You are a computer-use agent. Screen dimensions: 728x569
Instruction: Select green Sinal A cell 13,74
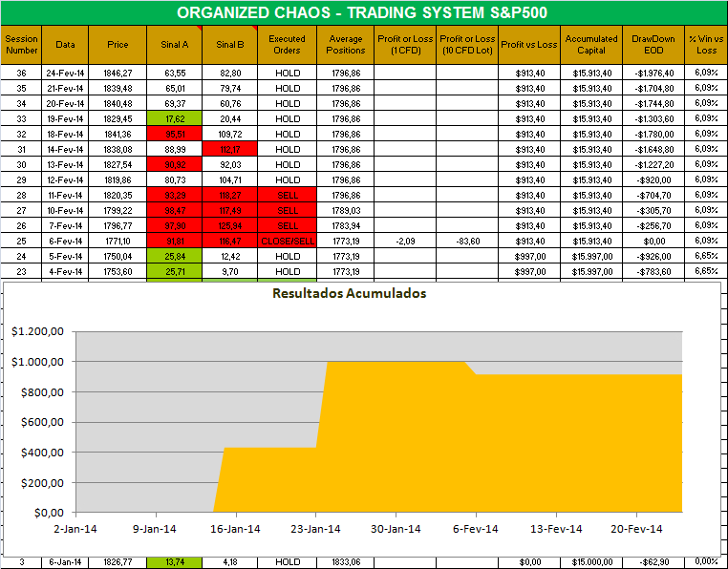point(175,562)
